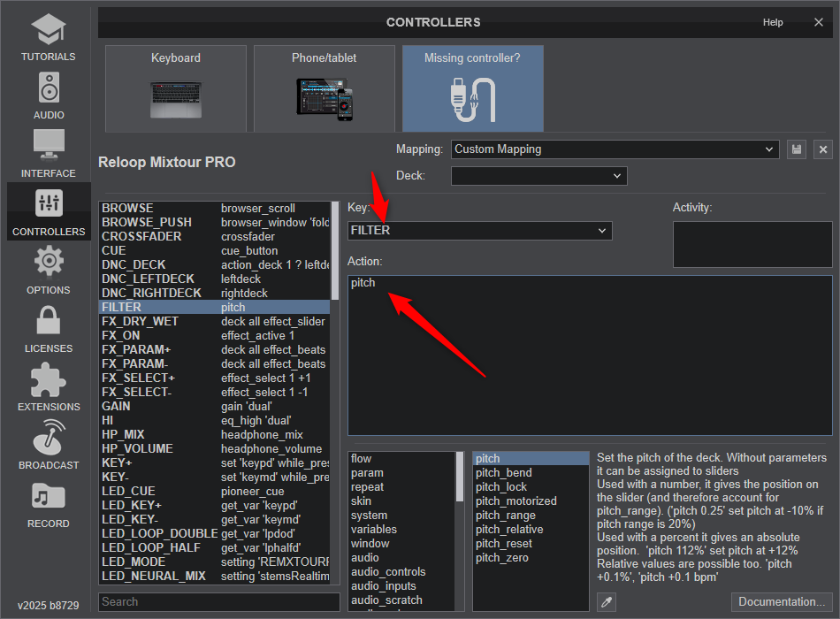Go to Interface settings
The width and height of the screenshot is (840, 619).
click(49, 154)
